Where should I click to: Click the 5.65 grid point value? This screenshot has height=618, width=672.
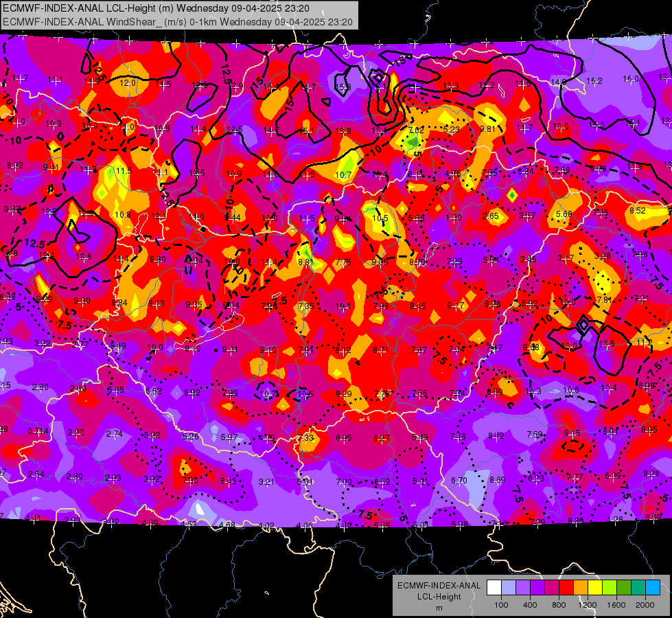(115, 390)
